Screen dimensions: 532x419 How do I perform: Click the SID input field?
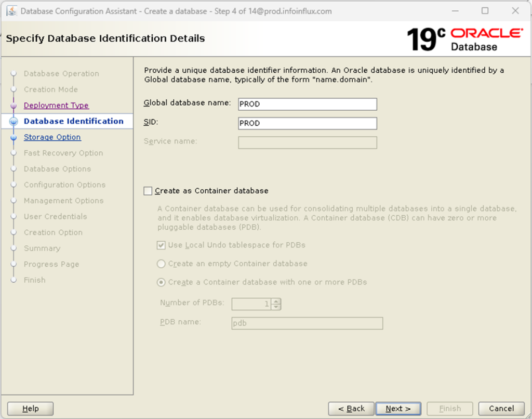[x=307, y=123]
